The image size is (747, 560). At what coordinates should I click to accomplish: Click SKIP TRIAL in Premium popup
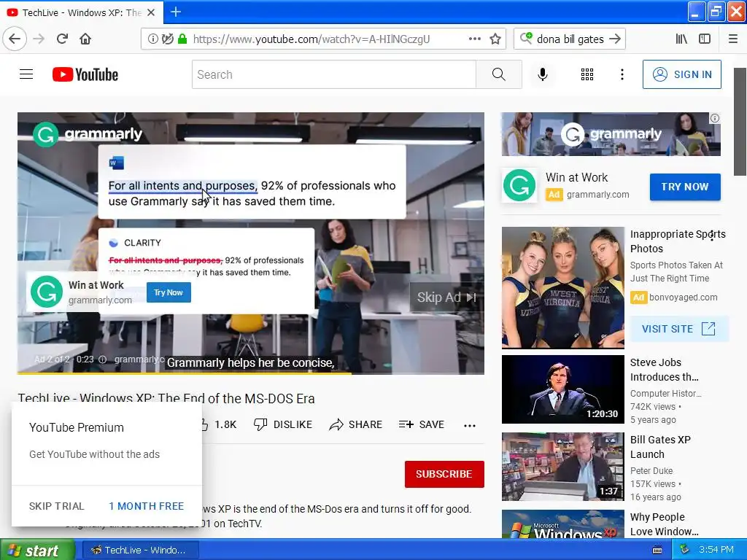pyautogui.click(x=56, y=506)
